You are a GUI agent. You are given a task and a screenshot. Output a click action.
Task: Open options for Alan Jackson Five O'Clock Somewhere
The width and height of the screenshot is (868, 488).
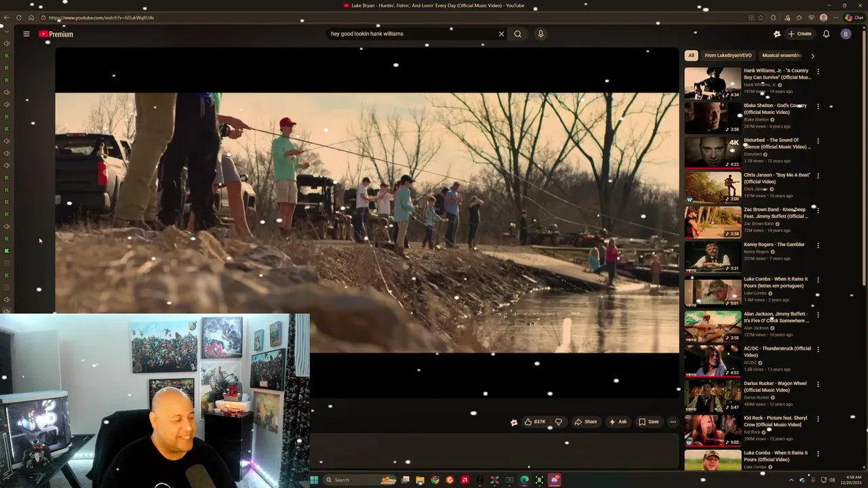tap(818, 314)
